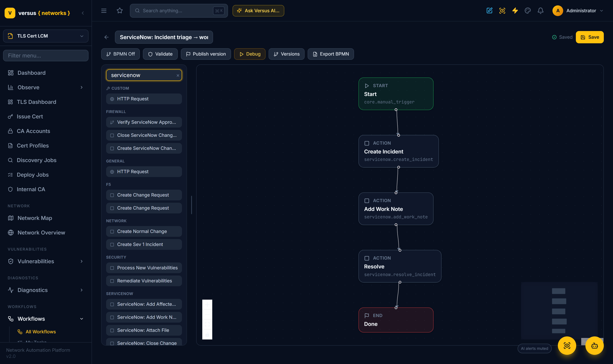This screenshot has height=364, width=613.
Task: Open the hamburger menu icon
Action: pyautogui.click(x=104, y=11)
